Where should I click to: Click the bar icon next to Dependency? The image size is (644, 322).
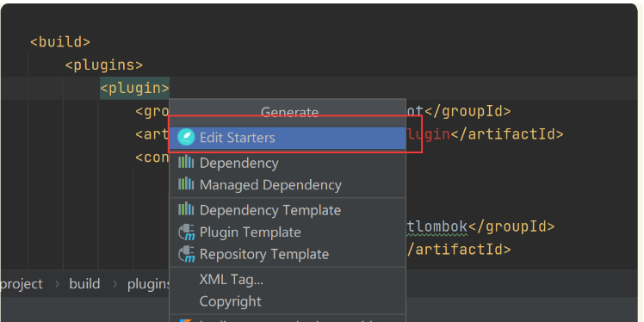pos(186,162)
